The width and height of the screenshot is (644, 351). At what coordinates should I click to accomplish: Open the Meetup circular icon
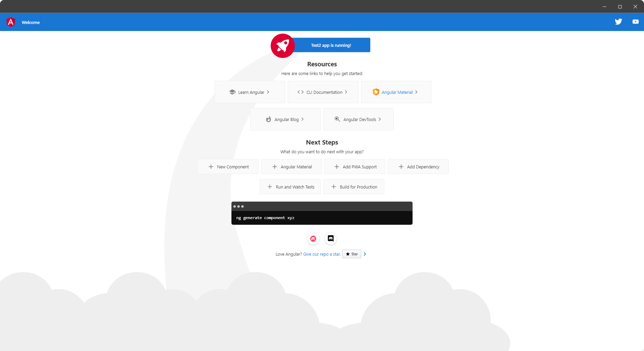coord(313,239)
